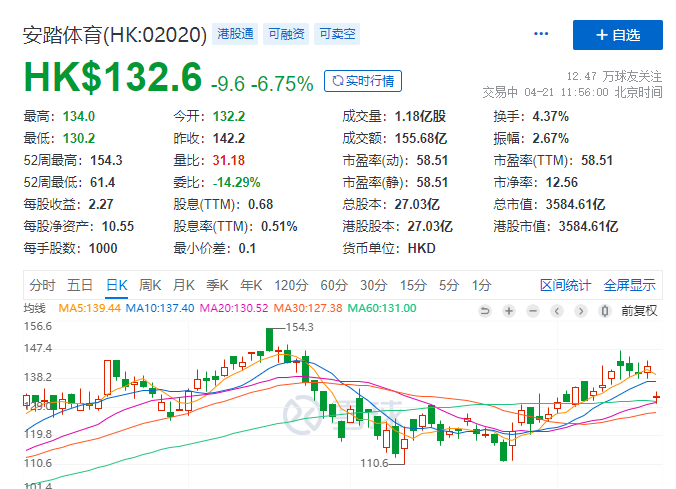This screenshot has height=489, width=676.
Task: Click the 52周最高 value 154.3
Action: click(106, 160)
